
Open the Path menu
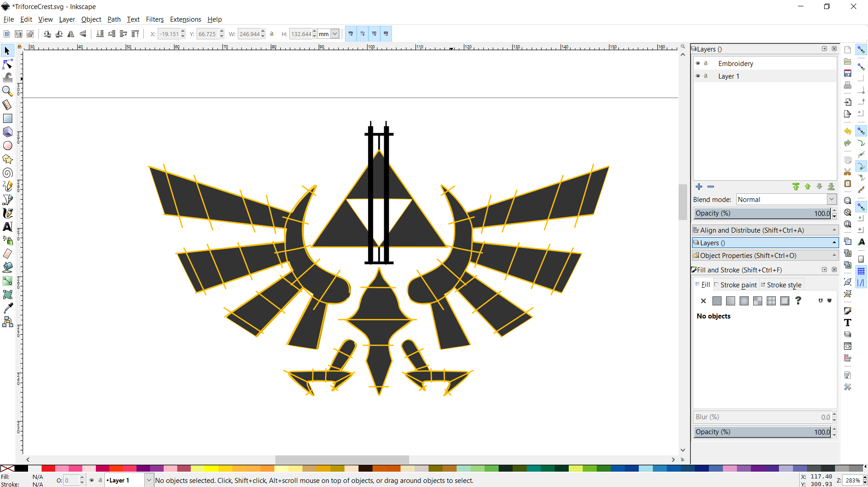113,19
